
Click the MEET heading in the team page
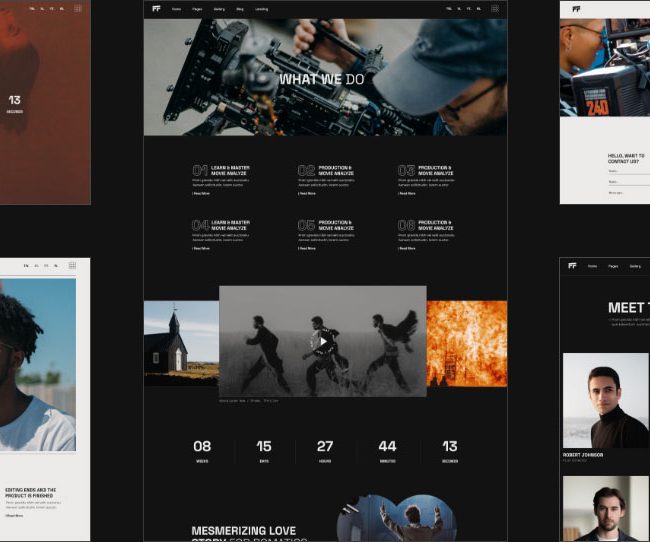tap(628, 308)
